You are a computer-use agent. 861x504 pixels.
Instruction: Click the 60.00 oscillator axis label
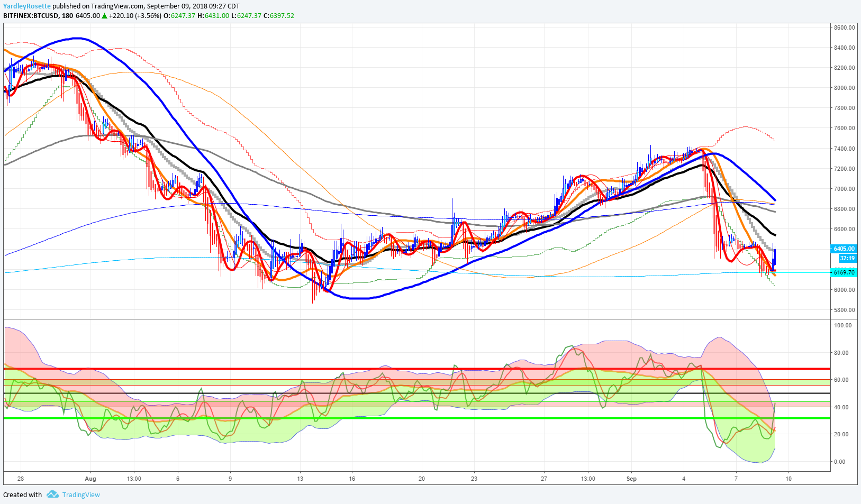pos(842,380)
